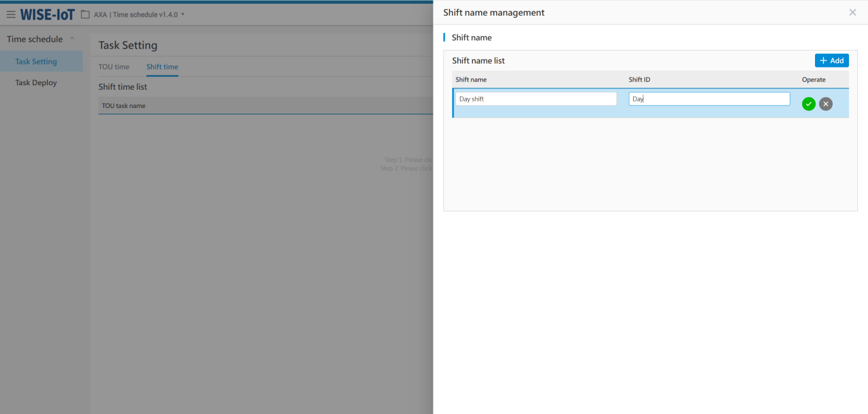Image resolution: width=868 pixels, height=414 pixels.
Task: Switch to the TOU time tab
Action: (114, 67)
